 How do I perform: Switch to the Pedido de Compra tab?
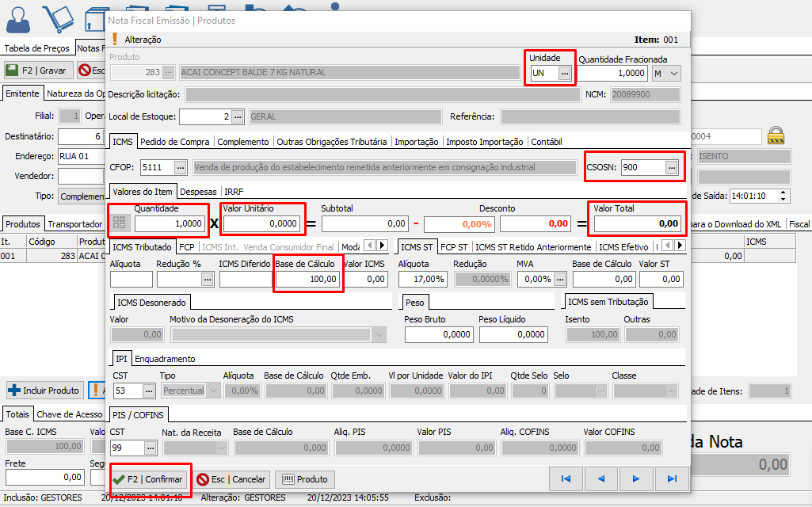(175, 142)
